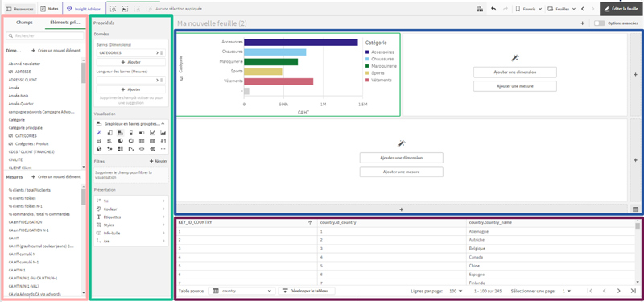This screenshot has width=644, height=302.
Task: Toggle Options avancées switch
Action: coord(599,23)
